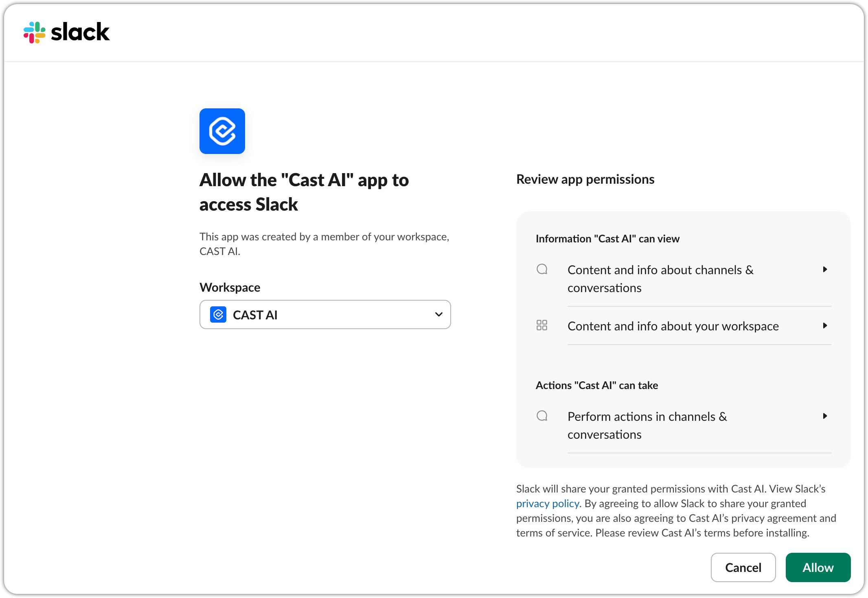Click the speech bubble icon beside Perform actions

tap(542, 416)
